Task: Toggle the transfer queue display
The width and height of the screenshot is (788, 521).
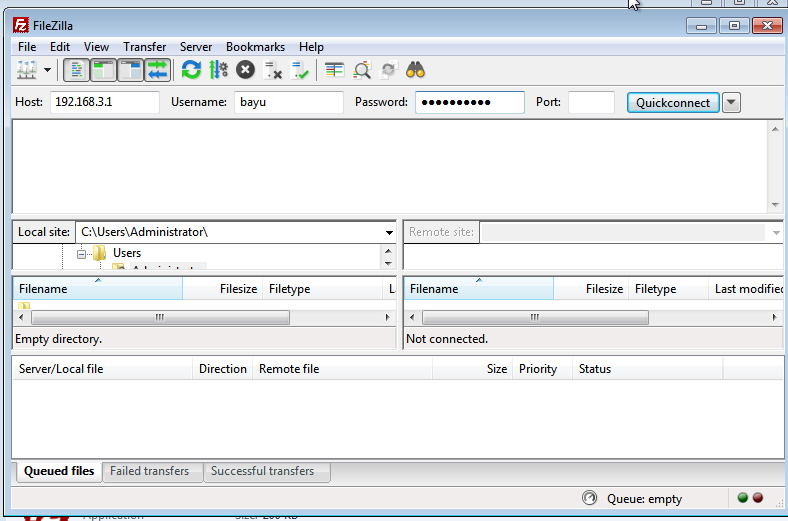Action: [x=157, y=70]
